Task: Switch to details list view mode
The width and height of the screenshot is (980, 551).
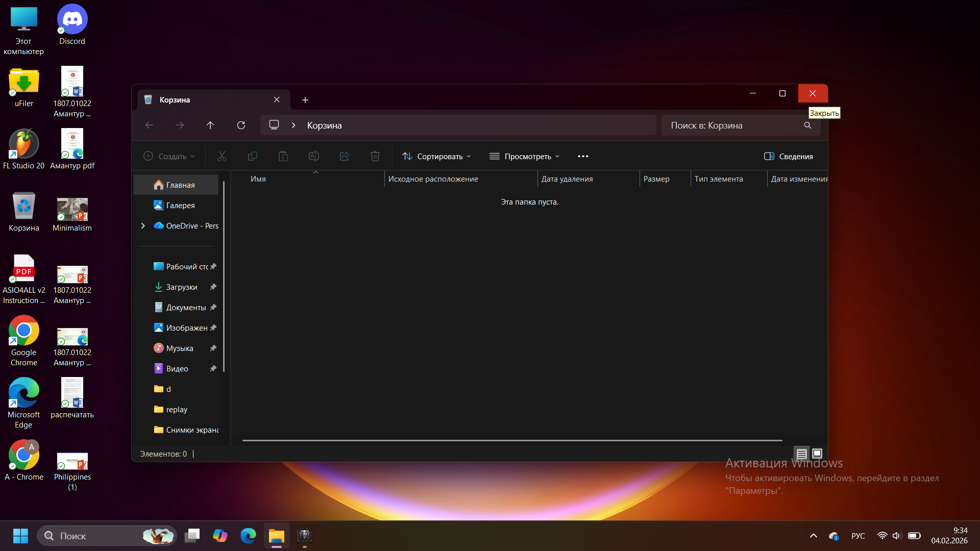Action: [802, 454]
